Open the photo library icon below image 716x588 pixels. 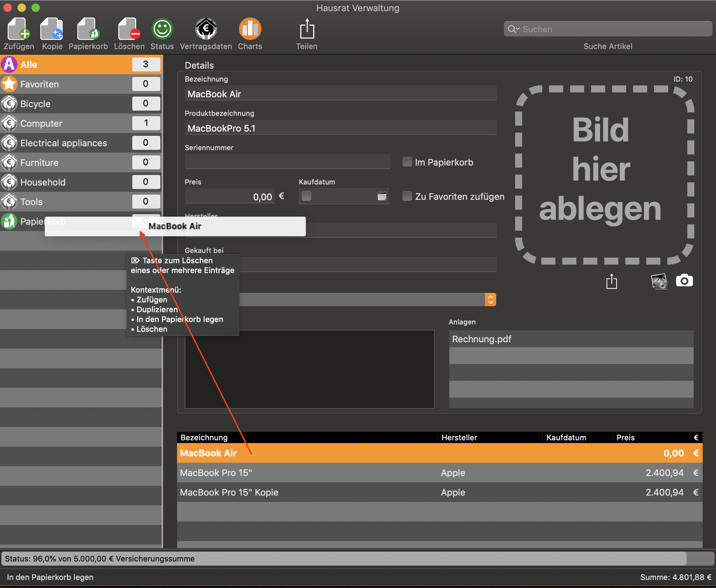tap(659, 281)
